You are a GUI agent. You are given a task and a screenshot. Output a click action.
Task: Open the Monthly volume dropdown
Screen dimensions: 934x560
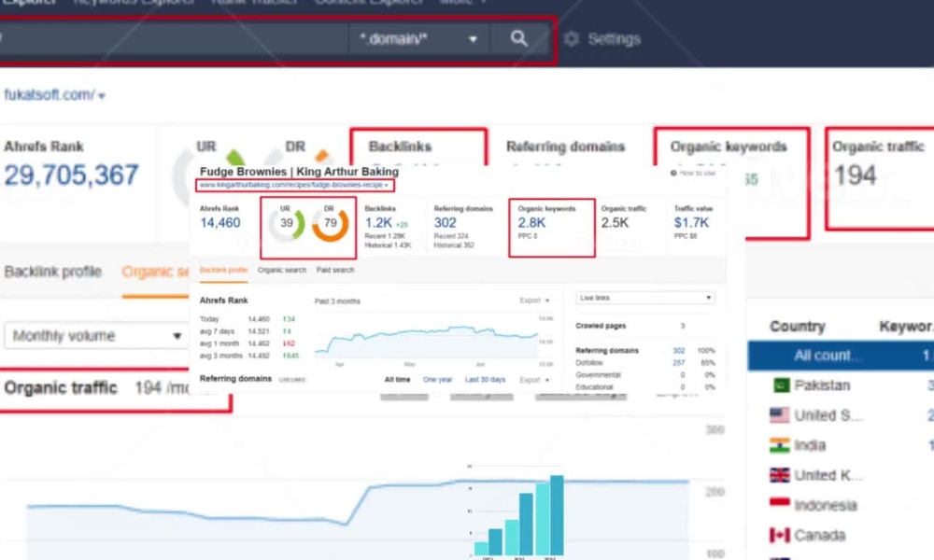95,336
